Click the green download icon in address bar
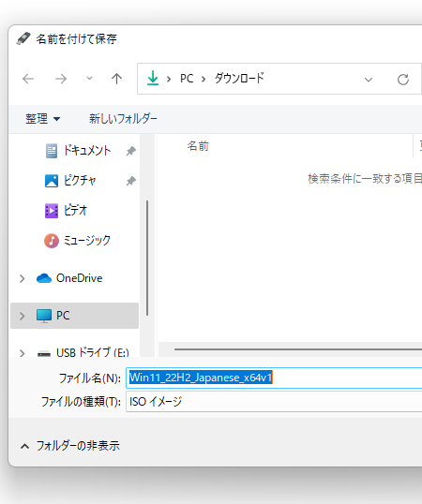This screenshot has width=422, height=504. point(153,78)
